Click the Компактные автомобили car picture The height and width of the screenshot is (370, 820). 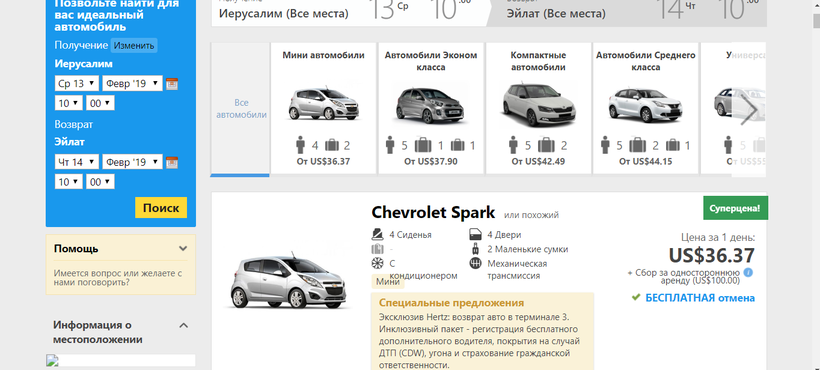coord(538,104)
